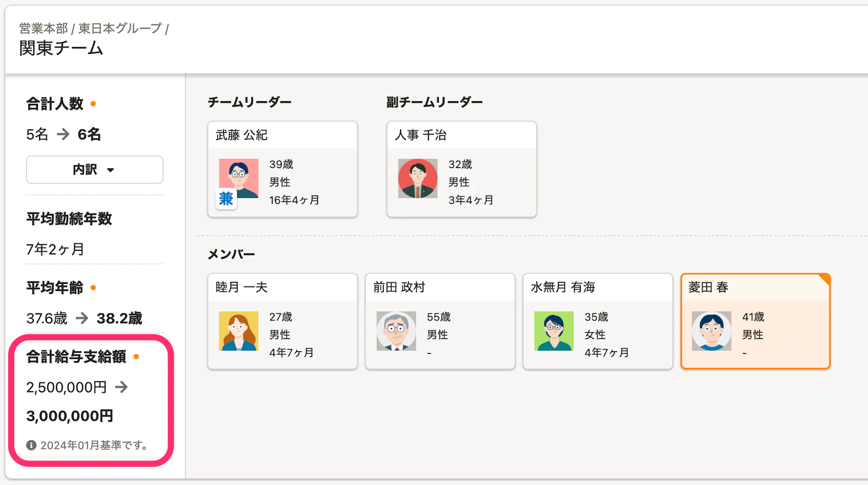Click 営業本部 breadcrumb link
The width and height of the screenshot is (868, 485).
(43, 28)
